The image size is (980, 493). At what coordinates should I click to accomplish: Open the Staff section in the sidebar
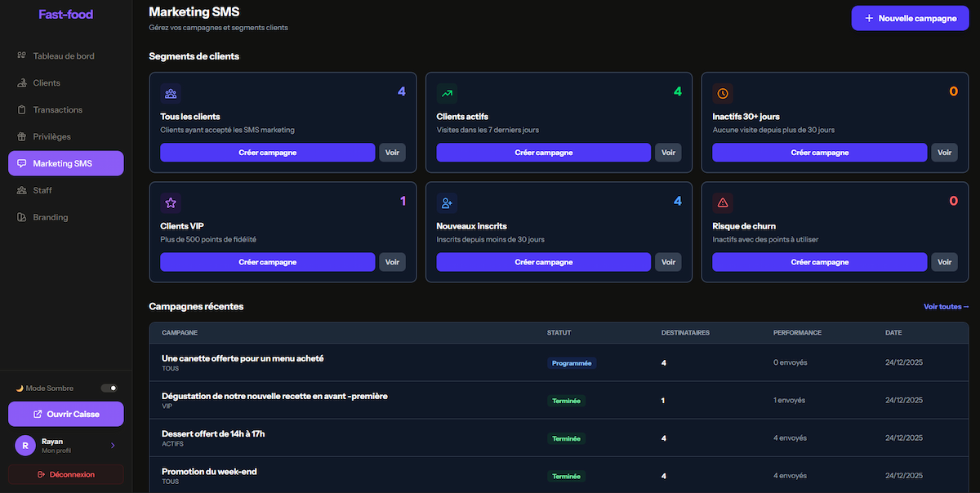pyautogui.click(x=42, y=190)
